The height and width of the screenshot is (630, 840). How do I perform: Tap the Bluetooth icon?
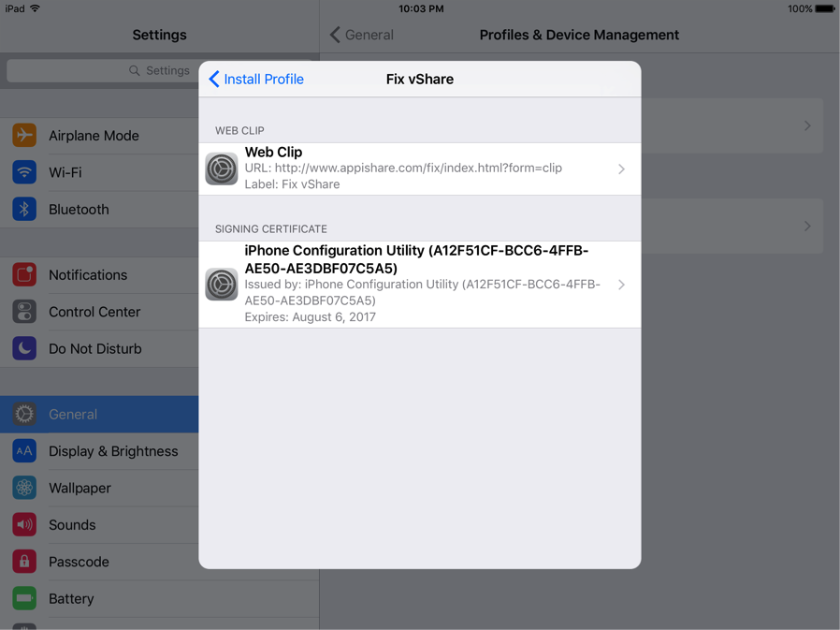click(24, 210)
